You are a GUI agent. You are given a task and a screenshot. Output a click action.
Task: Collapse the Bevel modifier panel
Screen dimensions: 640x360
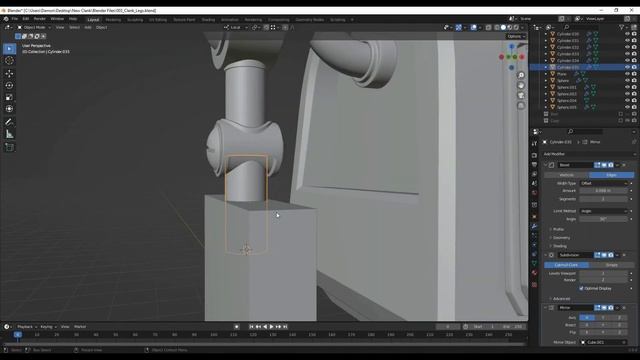[x=546, y=165]
